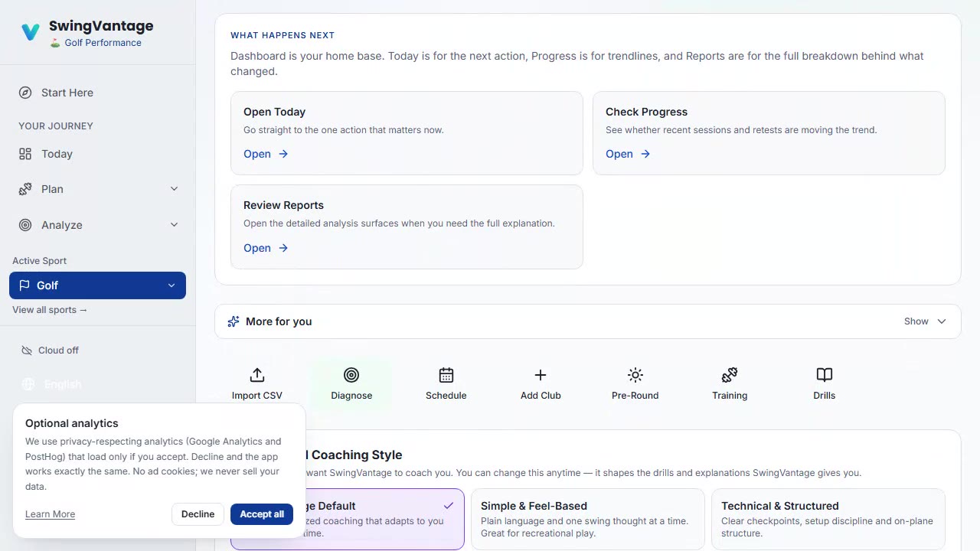
Task: Select the Diagnose quick action
Action: 351,383
